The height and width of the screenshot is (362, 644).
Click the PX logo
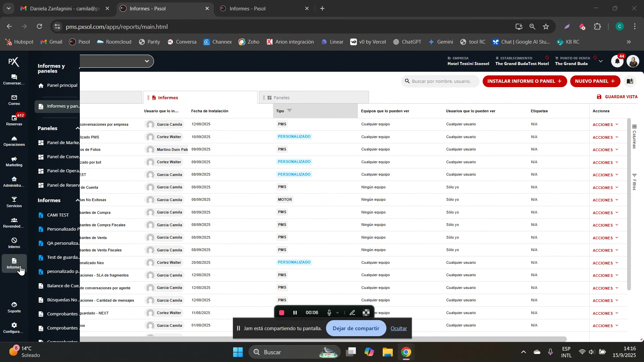(13, 62)
